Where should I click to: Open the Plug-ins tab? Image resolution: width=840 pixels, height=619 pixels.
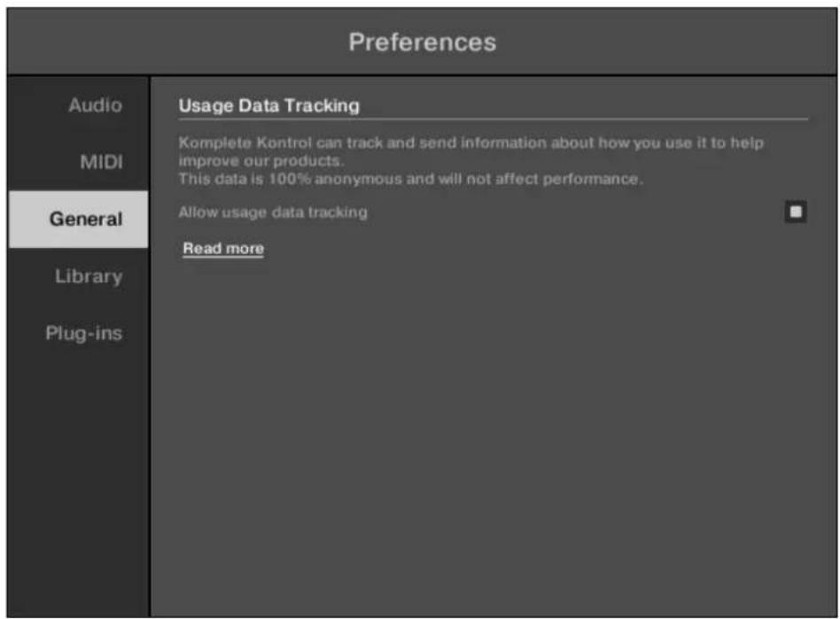pyautogui.click(x=84, y=334)
